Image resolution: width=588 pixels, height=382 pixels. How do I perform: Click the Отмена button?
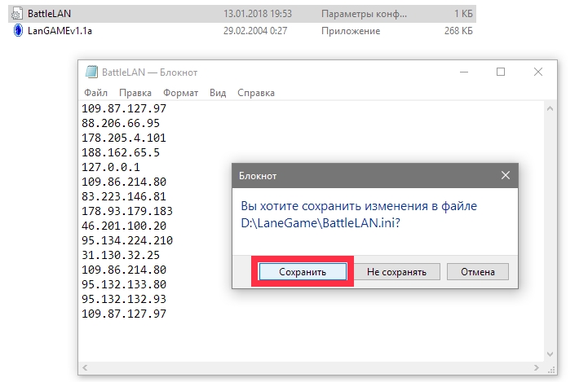coord(478,271)
